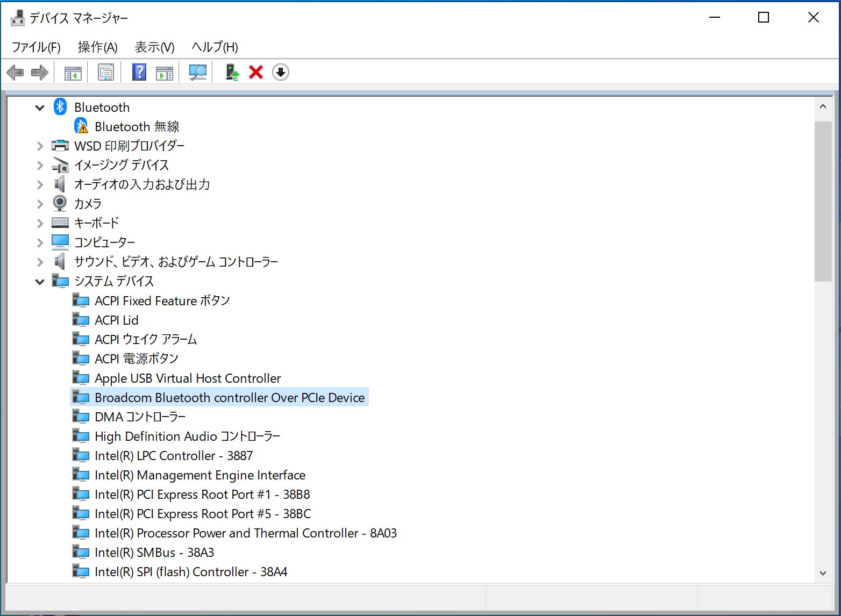This screenshot has height=616, width=841.
Task: Collapse the Bluetooth category
Action: [40, 108]
